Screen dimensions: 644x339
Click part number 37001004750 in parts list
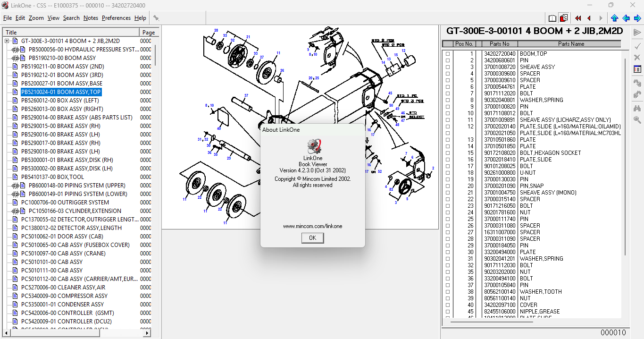coord(500,193)
